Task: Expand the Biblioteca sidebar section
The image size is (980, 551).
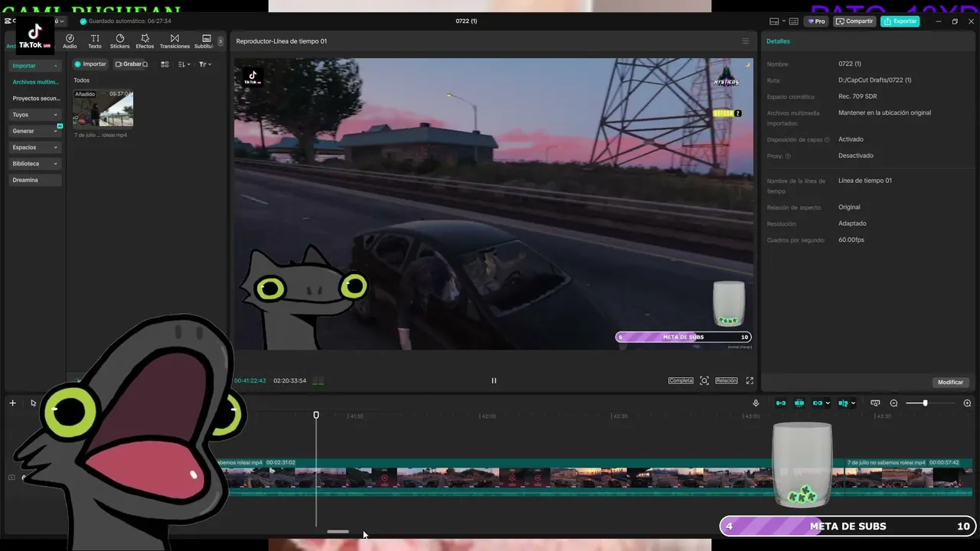Action: 35,164
